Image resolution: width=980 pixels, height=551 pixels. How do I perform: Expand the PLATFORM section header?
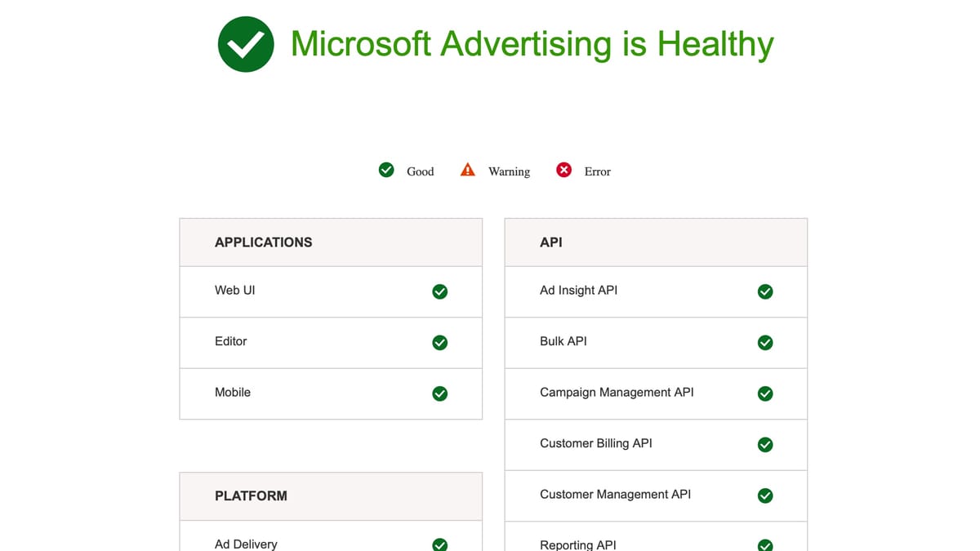(251, 495)
